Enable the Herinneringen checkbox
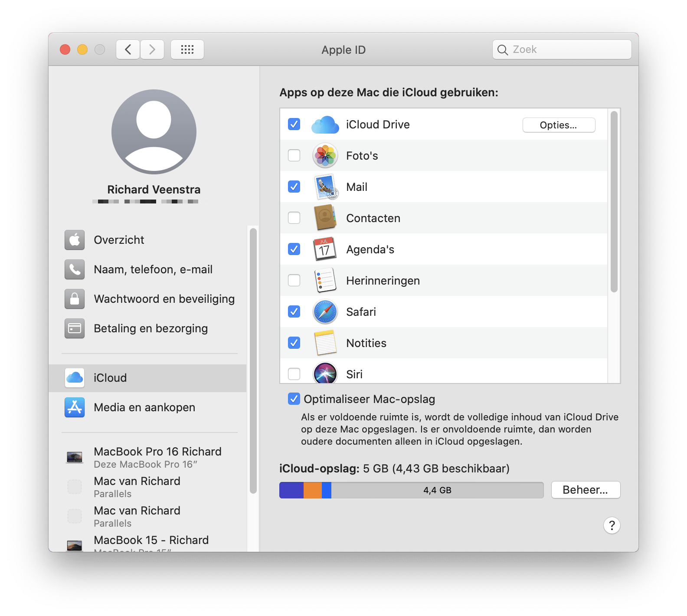 tap(294, 280)
